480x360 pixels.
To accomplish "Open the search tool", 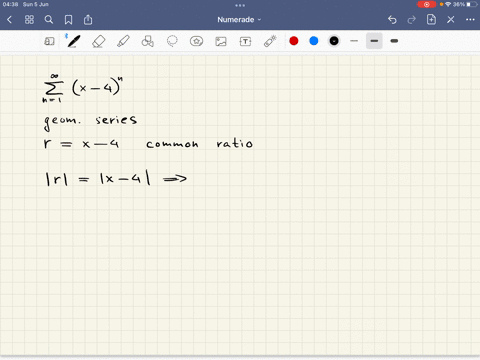I will pyautogui.click(x=49, y=20).
